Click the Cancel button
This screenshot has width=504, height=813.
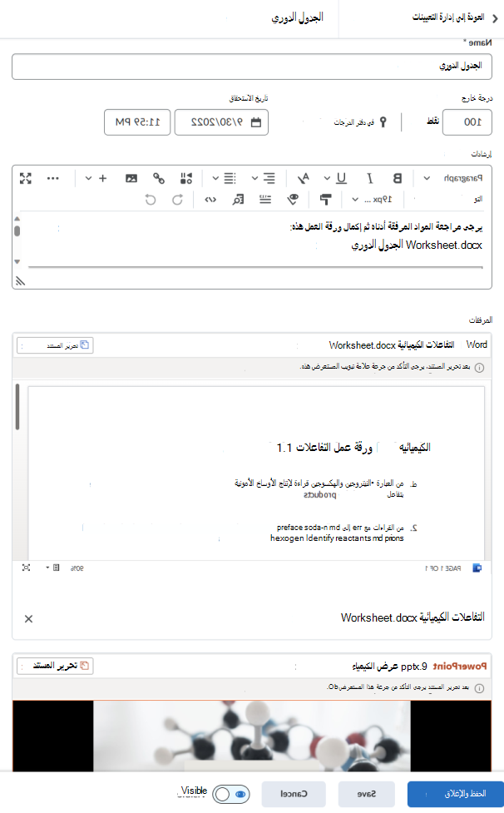tap(294, 794)
